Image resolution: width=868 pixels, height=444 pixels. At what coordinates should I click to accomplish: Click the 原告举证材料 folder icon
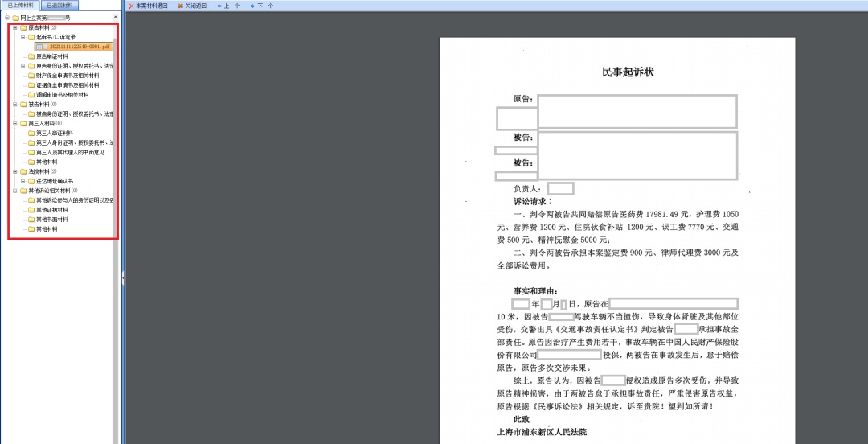tap(31, 56)
